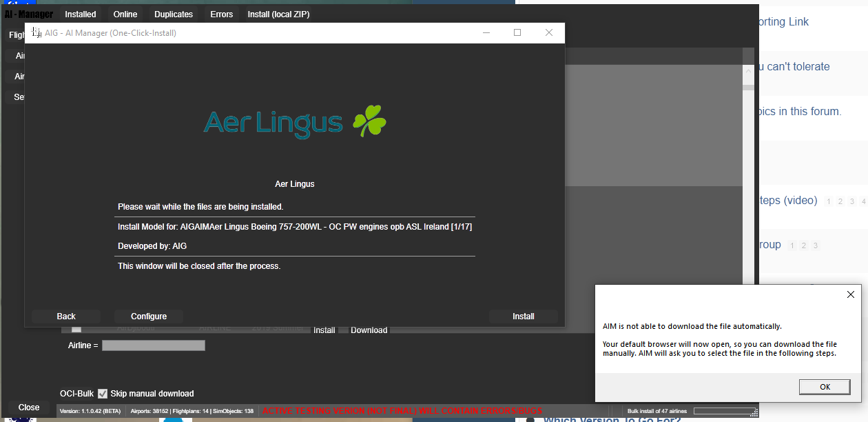The height and width of the screenshot is (422, 868).
Task: Confirm the AIM download message with OK
Action: click(825, 387)
